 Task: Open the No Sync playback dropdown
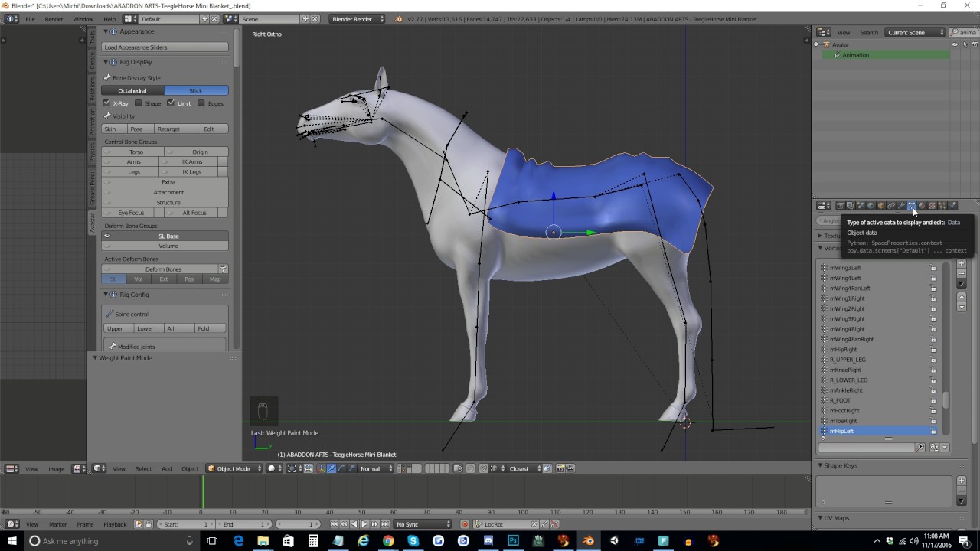tap(423, 524)
